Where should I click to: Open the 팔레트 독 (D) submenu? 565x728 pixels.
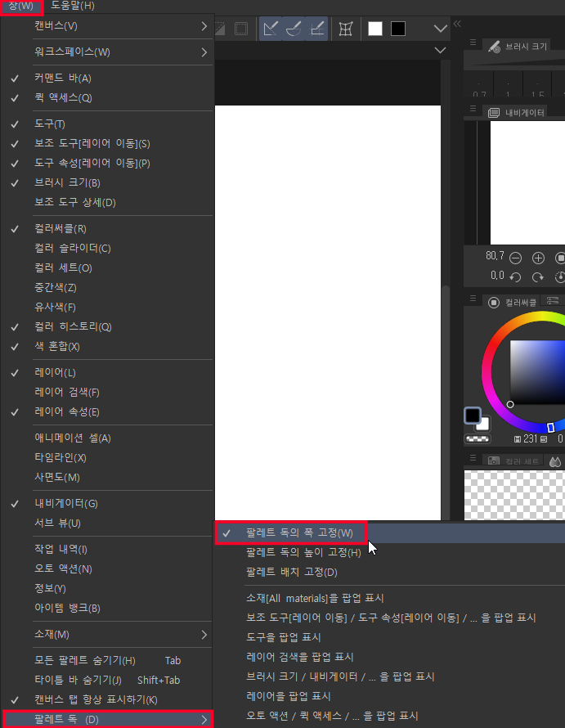click(x=108, y=719)
